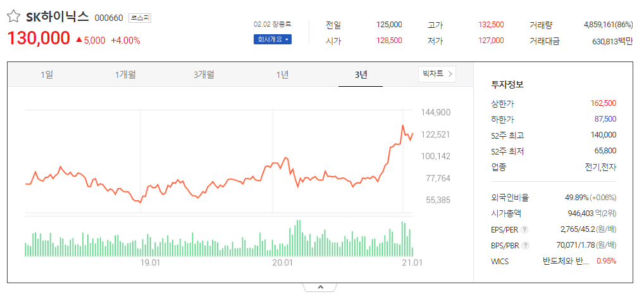This screenshot has width=644, height=306.
Task: Click the 시가 value 128,500
Action: (x=389, y=41)
